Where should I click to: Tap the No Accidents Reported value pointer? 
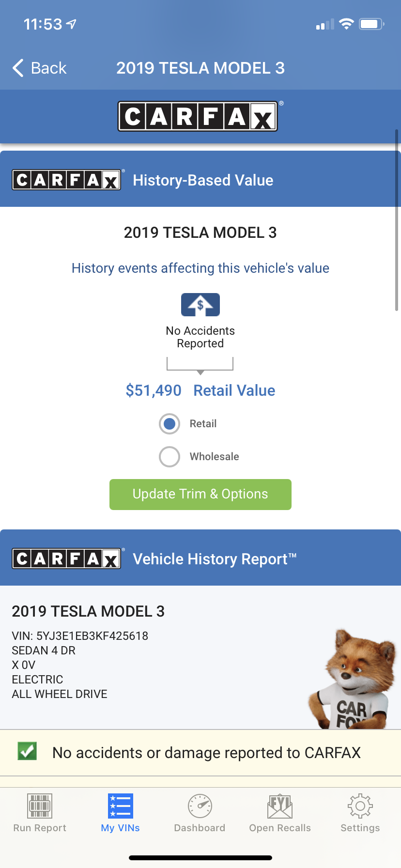tap(200, 365)
